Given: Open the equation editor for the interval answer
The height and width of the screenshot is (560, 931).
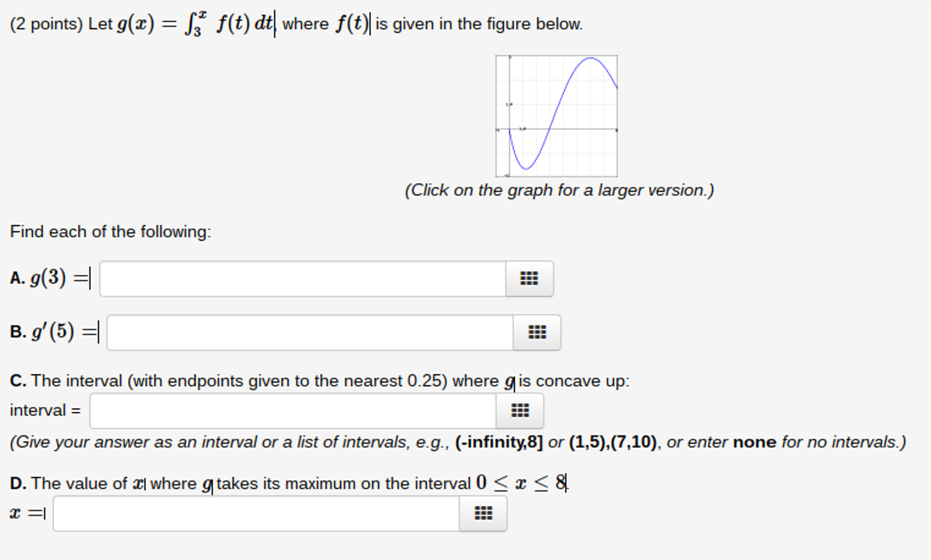Looking at the screenshot, I should point(521,410).
